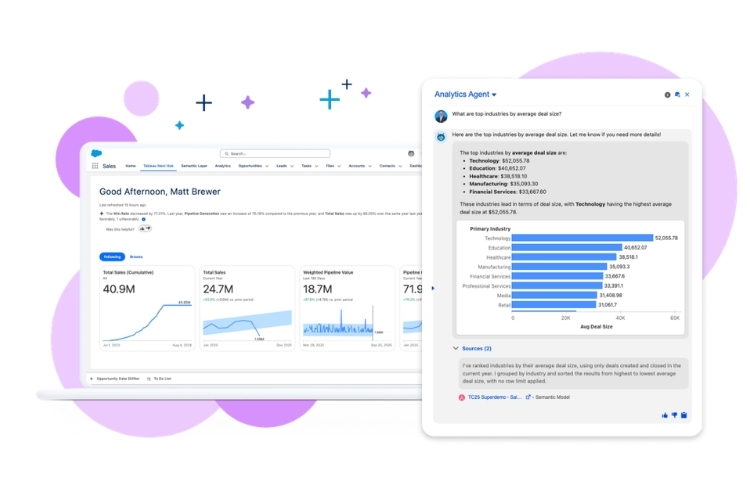Click 'Was this helpful' thumbs buttons
Viewport: 750px width, 500px height.
pyautogui.click(x=145, y=228)
